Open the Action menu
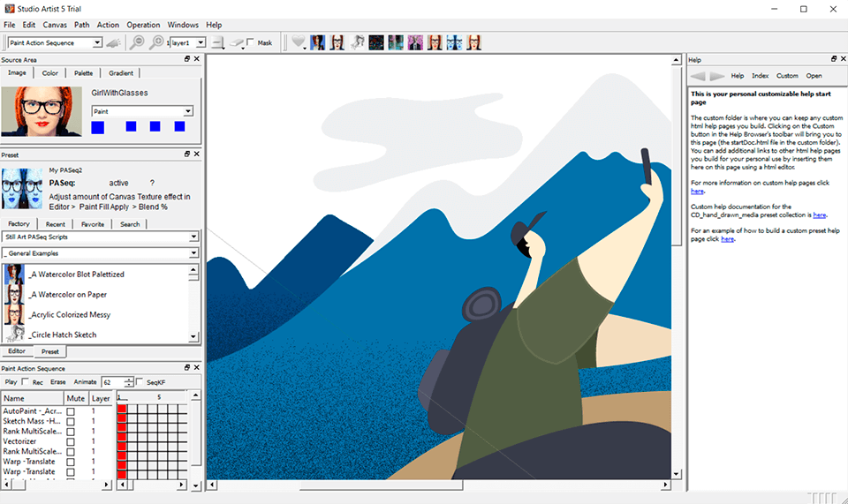 click(x=108, y=25)
